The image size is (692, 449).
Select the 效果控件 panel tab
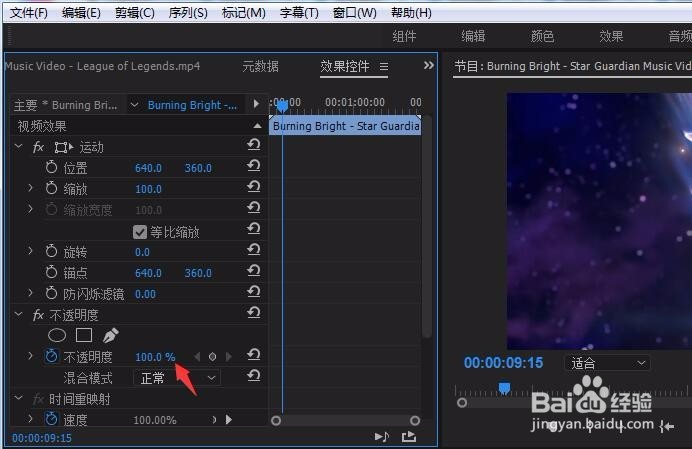pyautogui.click(x=345, y=66)
